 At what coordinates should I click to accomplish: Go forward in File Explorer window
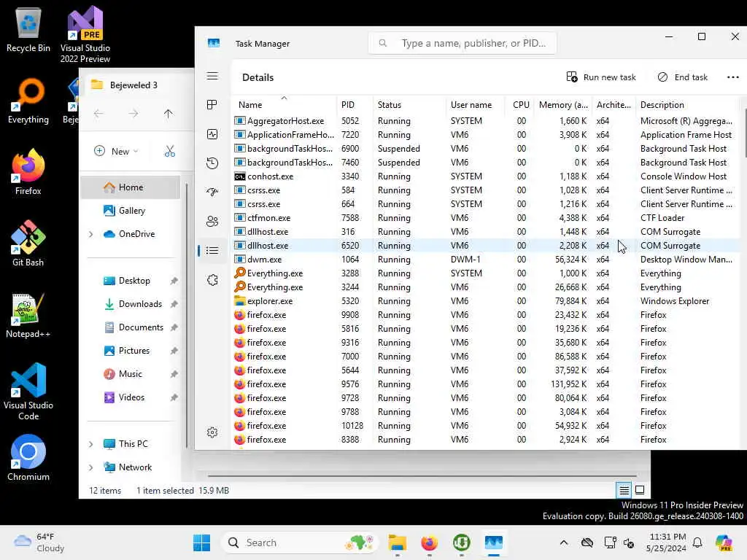[x=133, y=113]
